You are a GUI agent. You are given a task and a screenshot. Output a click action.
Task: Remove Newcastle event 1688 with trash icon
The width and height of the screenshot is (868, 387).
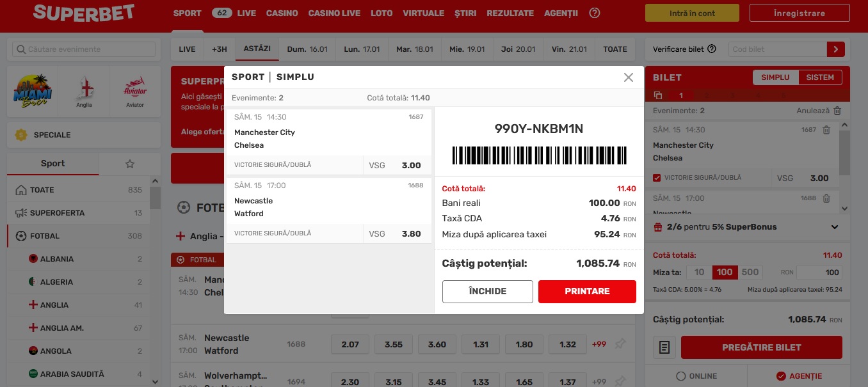[x=826, y=198]
